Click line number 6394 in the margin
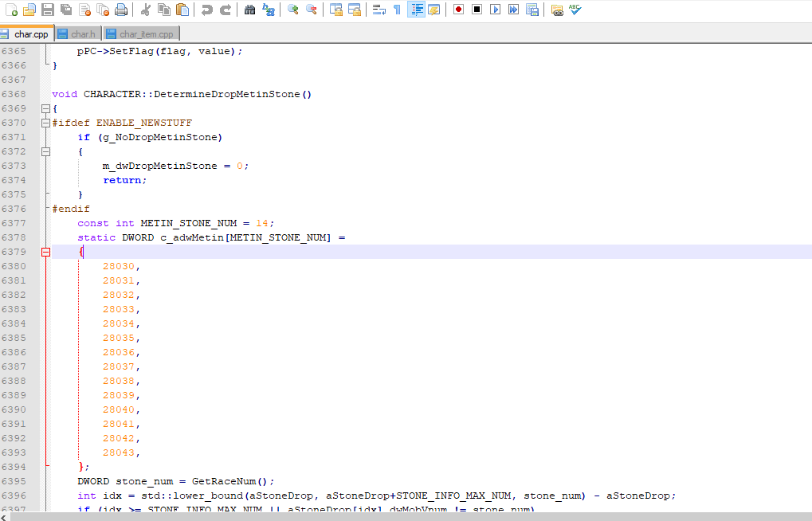 click(14, 467)
